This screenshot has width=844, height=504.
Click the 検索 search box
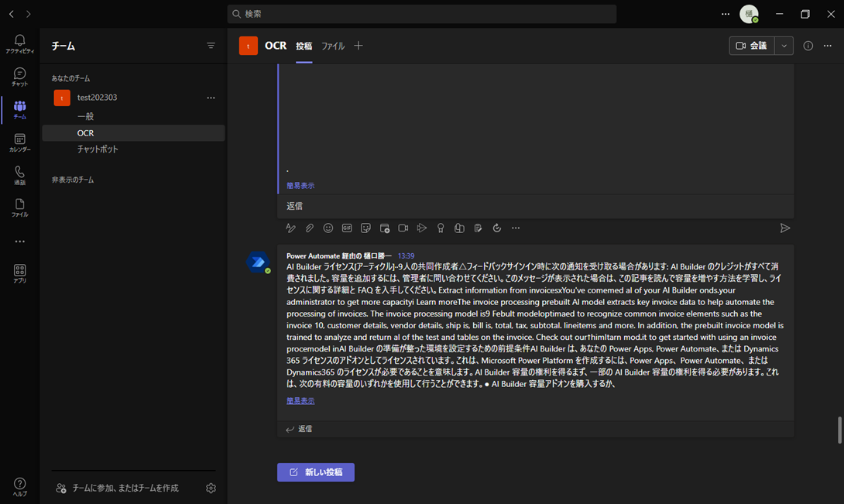pyautogui.click(x=422, y=14)
